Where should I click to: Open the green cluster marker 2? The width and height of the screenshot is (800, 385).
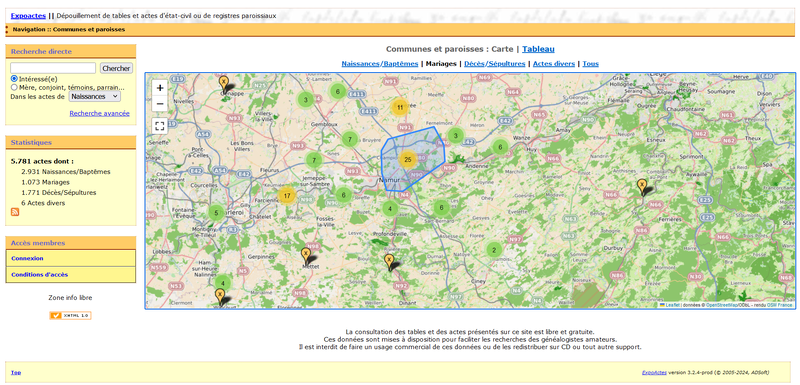[x=494, y=250]
